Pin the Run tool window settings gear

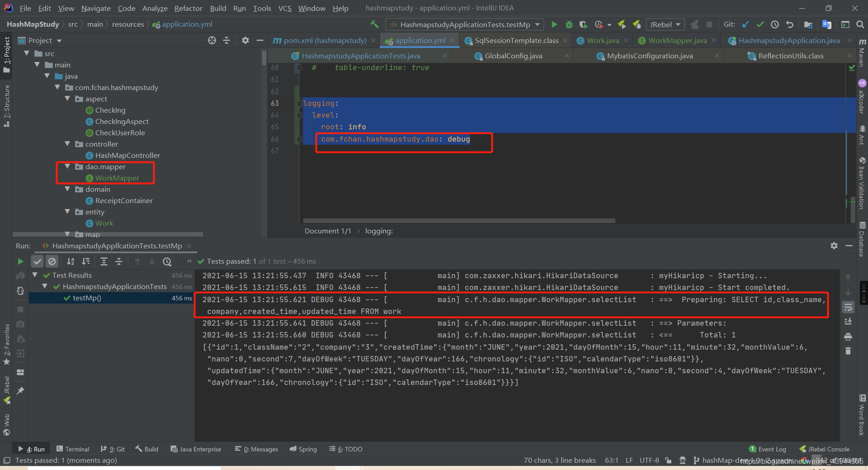834,246
